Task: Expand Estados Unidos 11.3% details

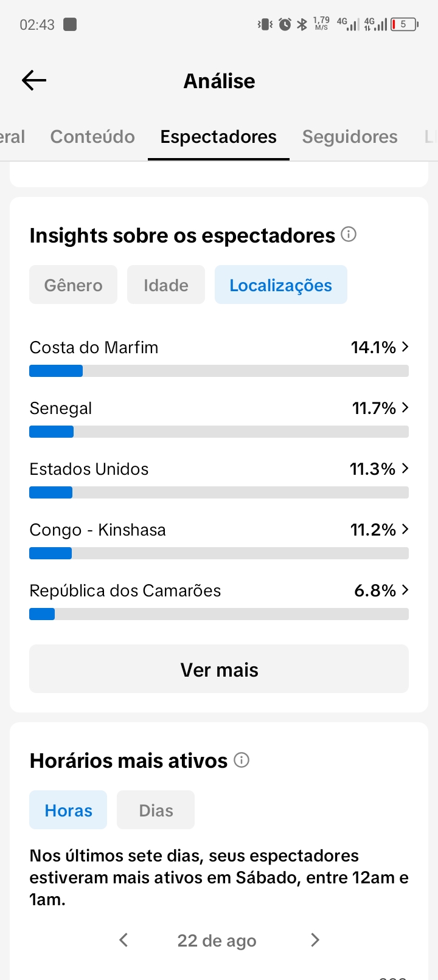Action: [x=219, y=478]
